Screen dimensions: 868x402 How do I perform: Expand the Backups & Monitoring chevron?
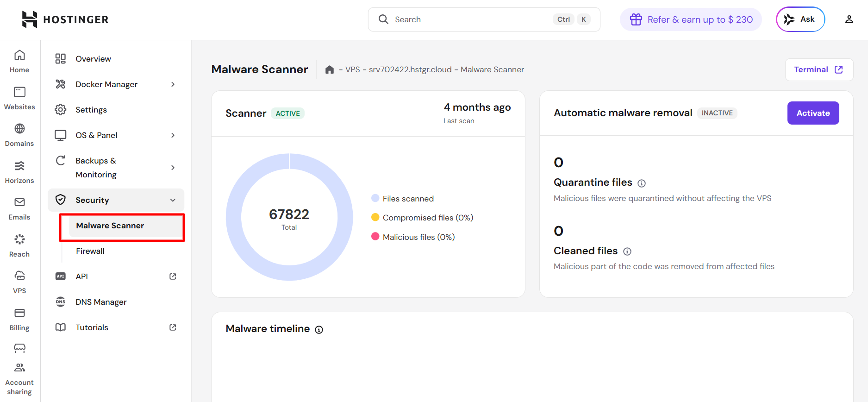point(173,168)
